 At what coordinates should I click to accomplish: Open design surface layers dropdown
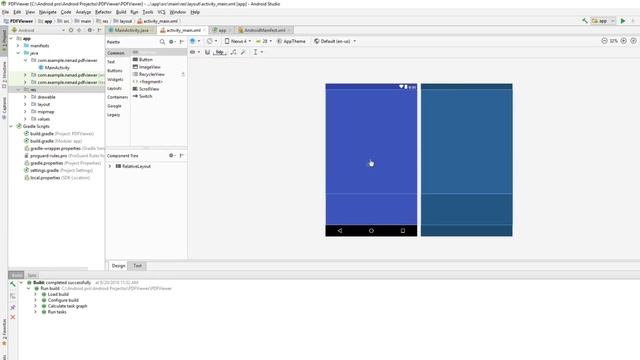pyautogui.click(x=195, y=41)
